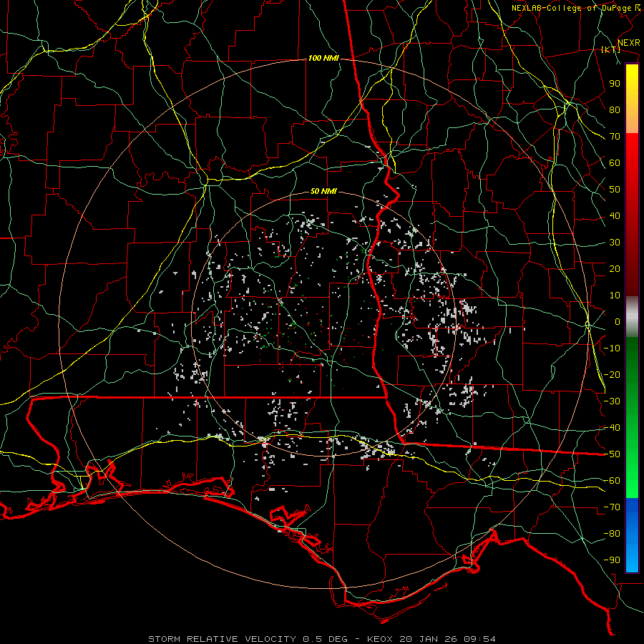Click the scale value "-10"
Image resolution: width=644 pixels, height=644 pixels.
[612, 348]
